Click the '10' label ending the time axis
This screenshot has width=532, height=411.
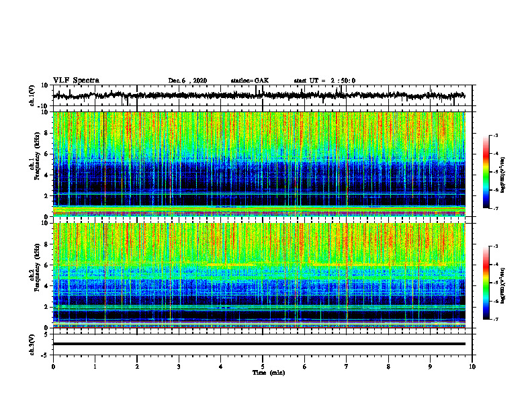point(472,367)
